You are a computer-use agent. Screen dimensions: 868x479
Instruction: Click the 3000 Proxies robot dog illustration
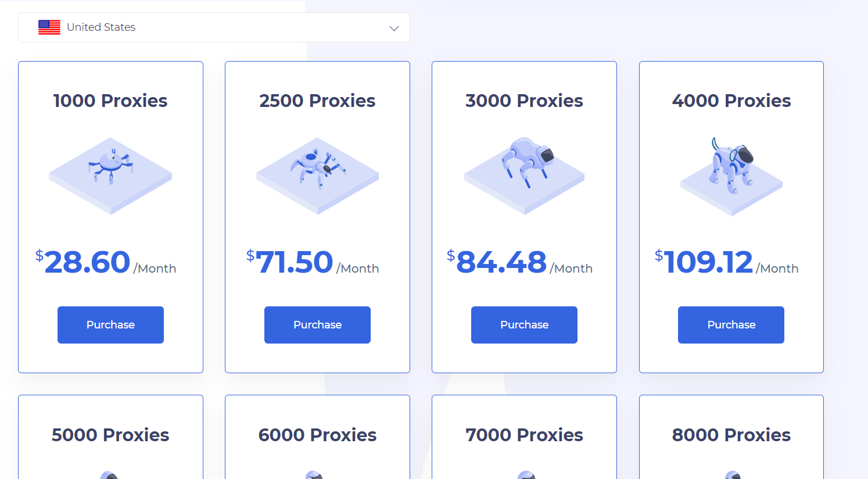(x=524, y=174)
